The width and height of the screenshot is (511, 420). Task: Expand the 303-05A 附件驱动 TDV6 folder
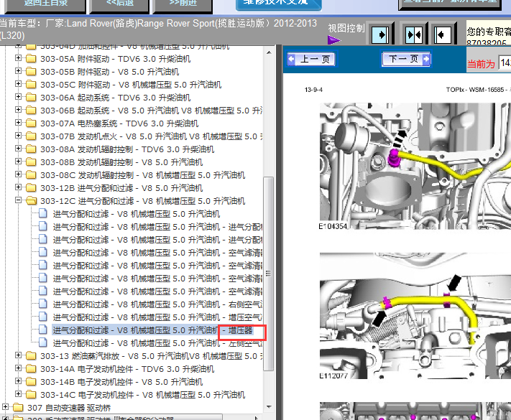[x=18, y=58]
